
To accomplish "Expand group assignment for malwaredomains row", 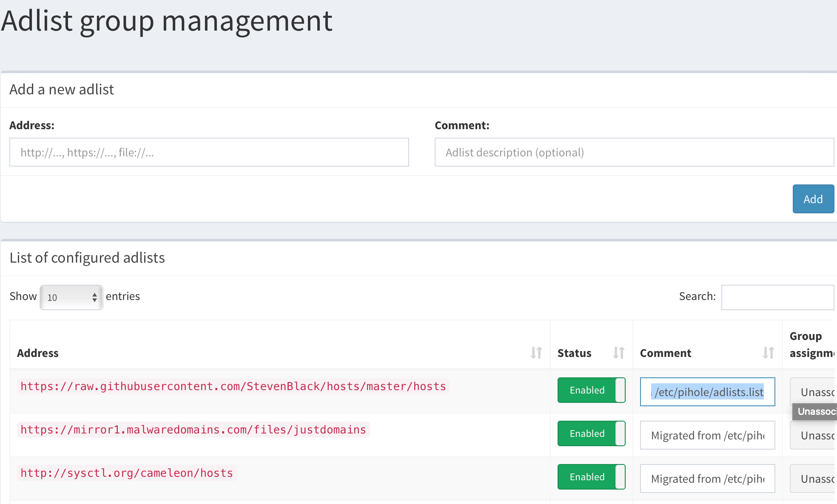I will [x=813, y=436].
